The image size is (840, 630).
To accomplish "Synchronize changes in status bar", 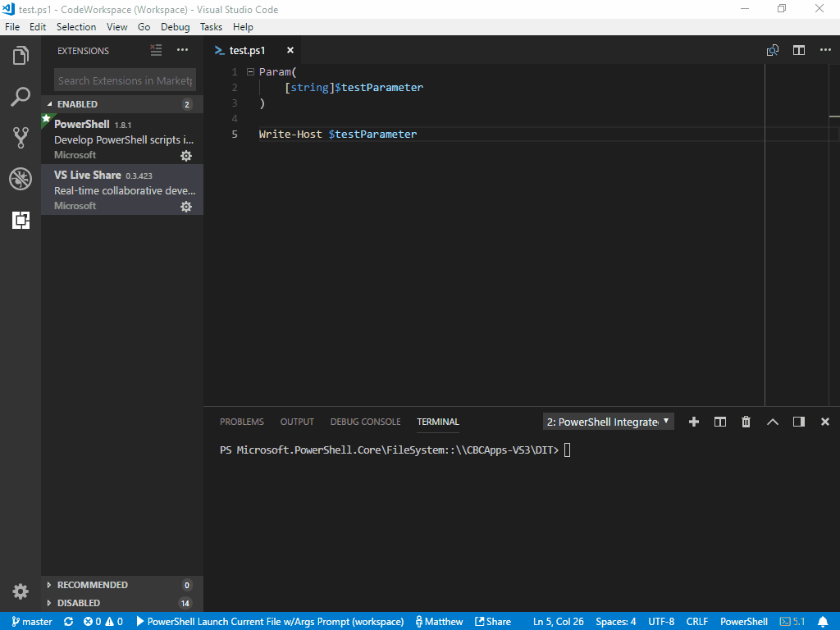I will pyautogui.click(x=69, y=622).
